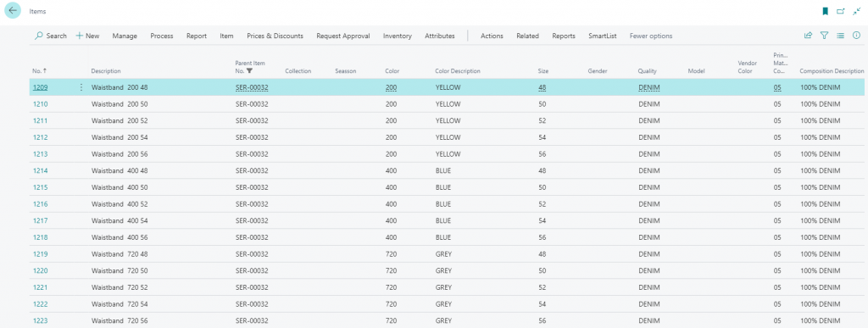Screen dimensions: 868x328
Task: Open item number 1216 link
Action: [x=40, y=204]
